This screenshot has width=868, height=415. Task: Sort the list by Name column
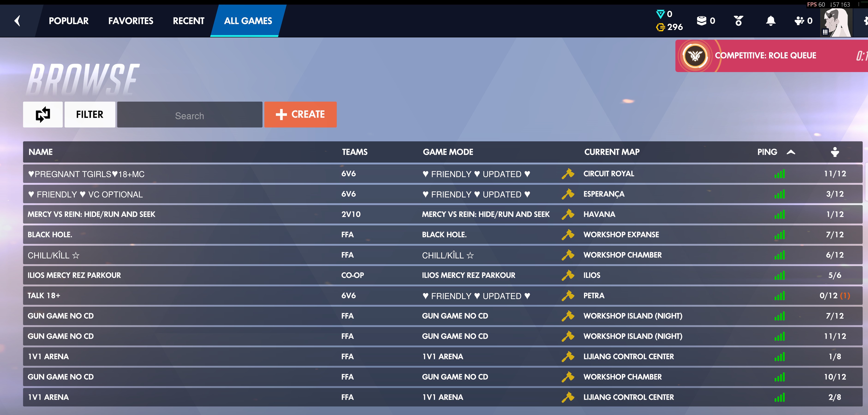click(x=40, y=152)
